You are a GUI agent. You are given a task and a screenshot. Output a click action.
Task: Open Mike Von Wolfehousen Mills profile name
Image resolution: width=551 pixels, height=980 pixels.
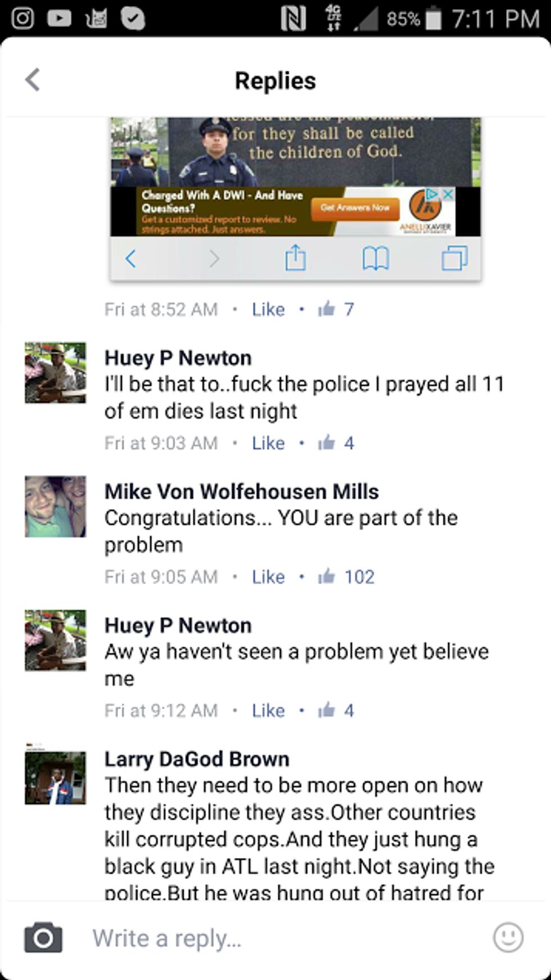(242, 491)
